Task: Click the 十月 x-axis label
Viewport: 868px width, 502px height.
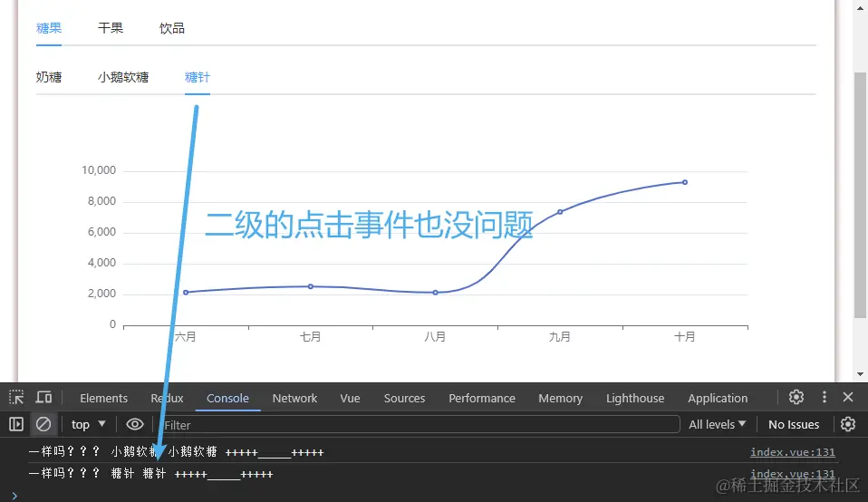Action: (685, 336)
